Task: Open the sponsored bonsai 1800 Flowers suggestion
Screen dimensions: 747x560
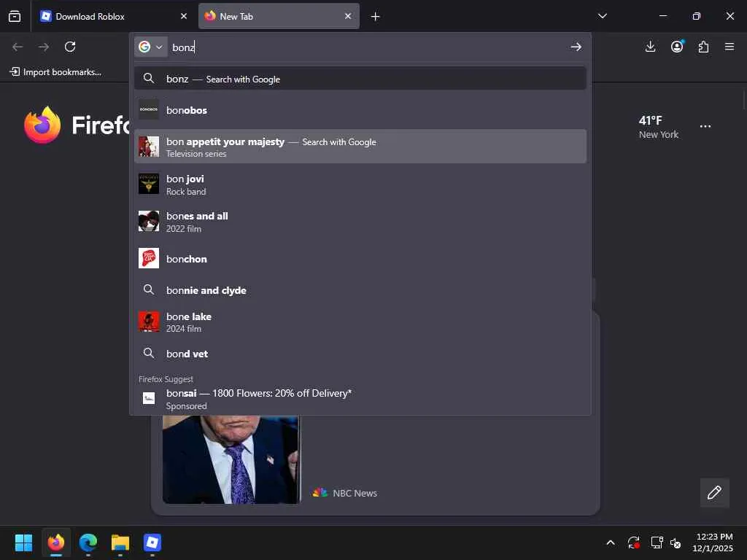Action: (360, 399)
